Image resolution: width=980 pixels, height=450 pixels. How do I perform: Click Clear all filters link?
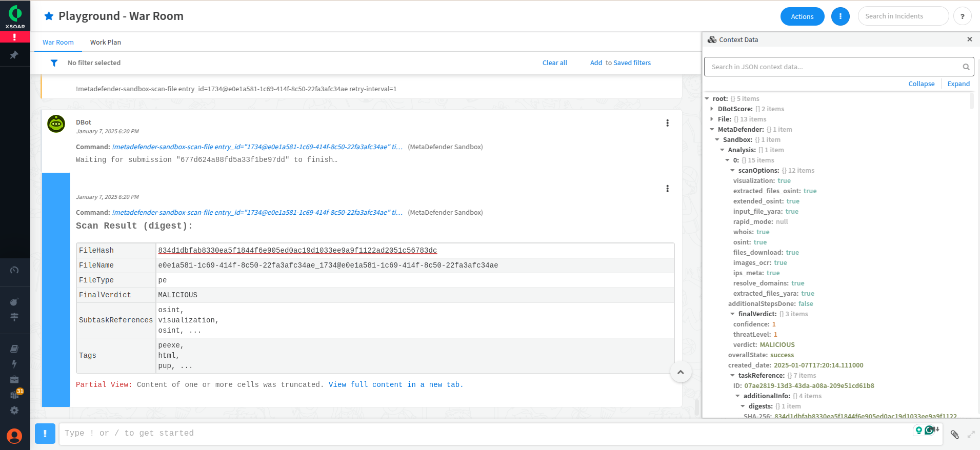pyautogui.click(x=555, y=63)
